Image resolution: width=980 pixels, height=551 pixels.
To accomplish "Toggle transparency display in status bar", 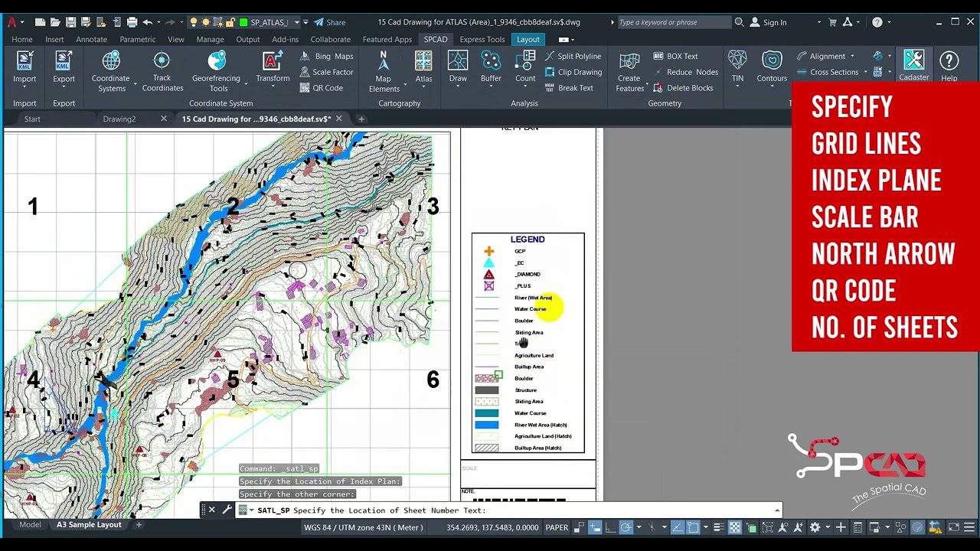I will 734,527.
